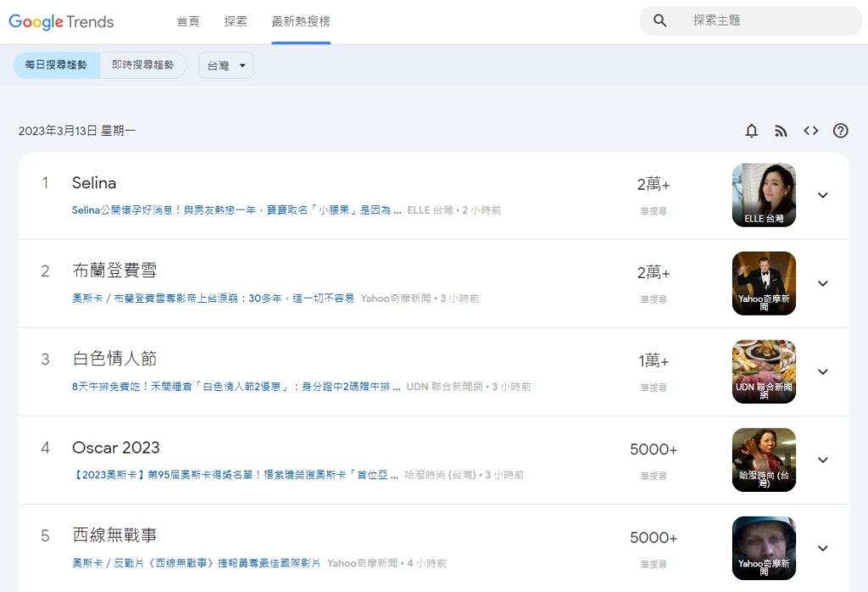Click the 2萬+ count for 布蘭登費雪
This screenshot has height=592, width=868.
(x=654, y=272)
